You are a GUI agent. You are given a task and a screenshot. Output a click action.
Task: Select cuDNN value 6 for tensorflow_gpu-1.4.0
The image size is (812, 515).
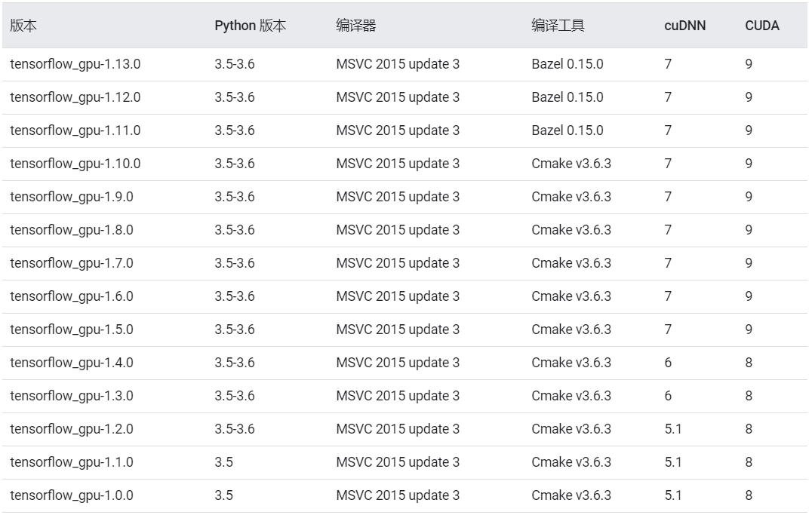(x=668, y=363)
